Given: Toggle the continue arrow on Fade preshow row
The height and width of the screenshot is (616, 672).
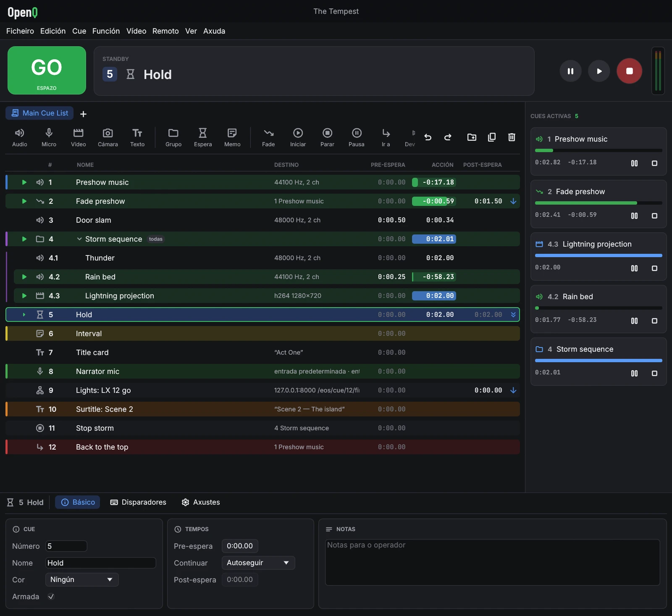Looking at the screenshot, I should pos(513,201).
